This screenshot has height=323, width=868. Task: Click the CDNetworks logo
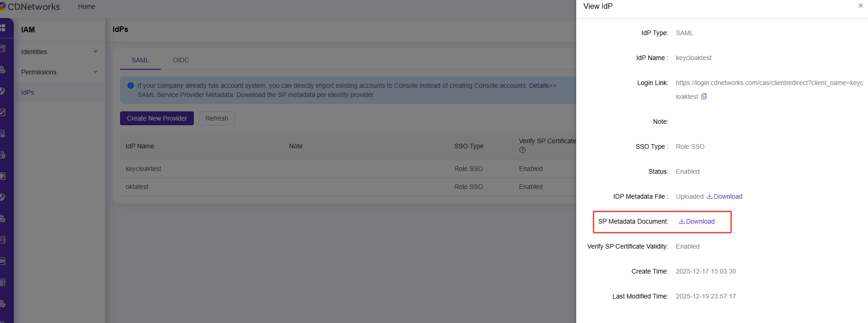30,6
